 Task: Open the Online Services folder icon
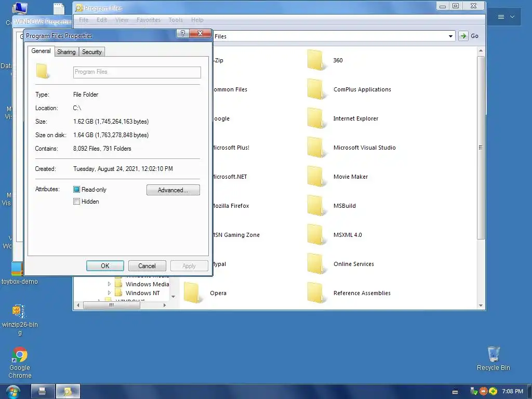tap(316, 264)
